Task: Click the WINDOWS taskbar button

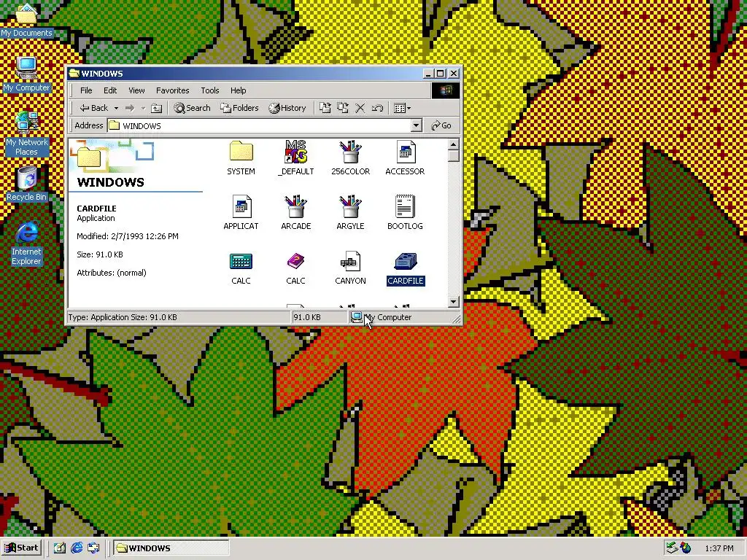Action: click(x=171, y=548)
